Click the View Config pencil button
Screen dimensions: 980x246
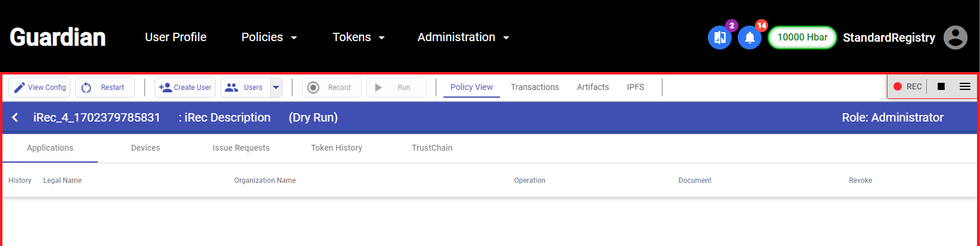click(x=39, y=88)
